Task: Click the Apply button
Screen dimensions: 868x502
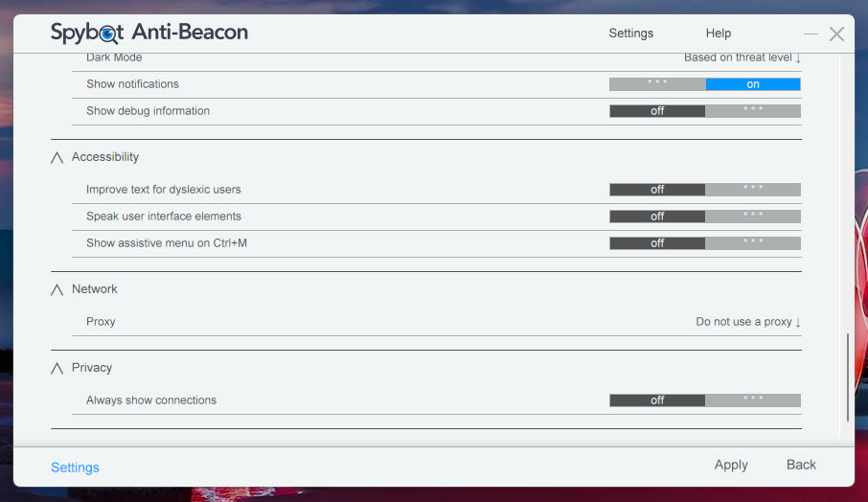Action: click(x=731, y=465)
